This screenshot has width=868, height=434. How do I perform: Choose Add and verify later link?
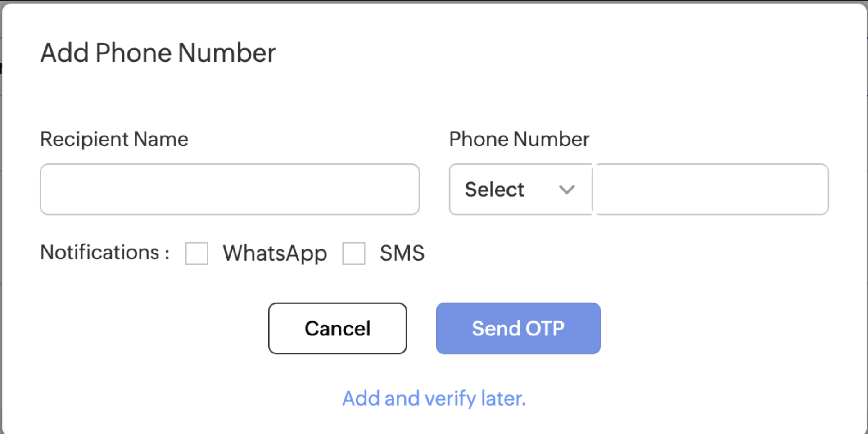(434, 398)
